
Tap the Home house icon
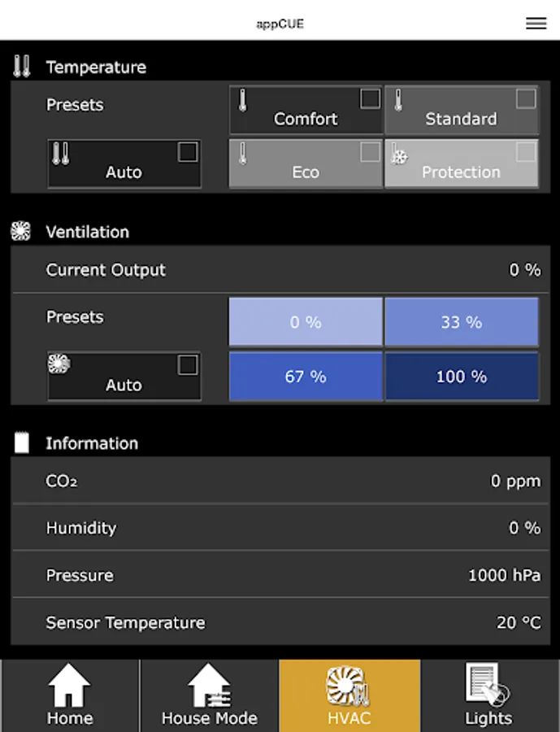pyautogui.click(x=70, y=684)
